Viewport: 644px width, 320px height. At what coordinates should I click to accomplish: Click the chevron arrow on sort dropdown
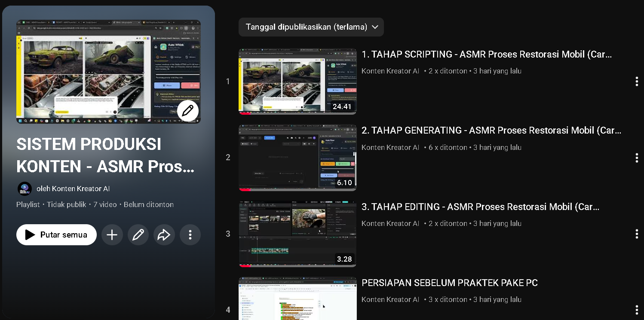pyautogui.click(x=375, y=27)
